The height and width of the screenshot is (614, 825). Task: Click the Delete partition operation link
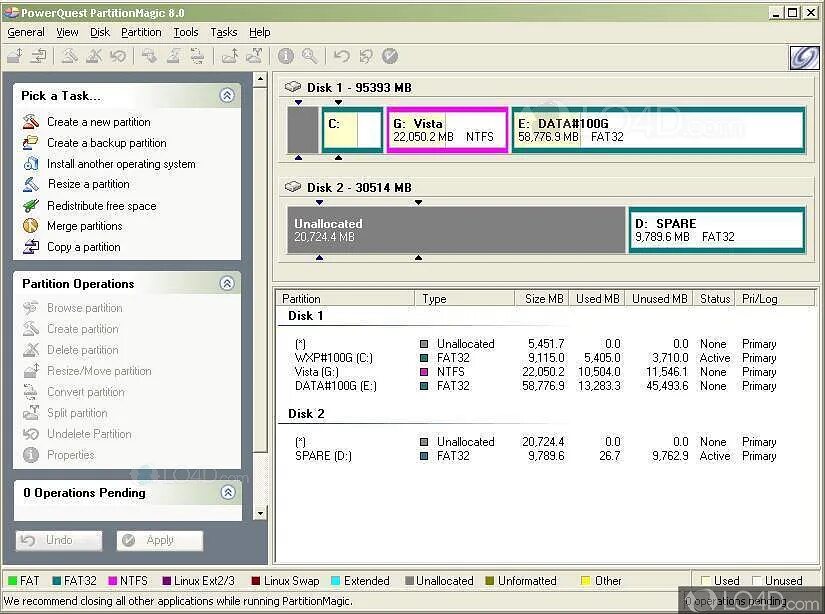click(x=83, y=350)
